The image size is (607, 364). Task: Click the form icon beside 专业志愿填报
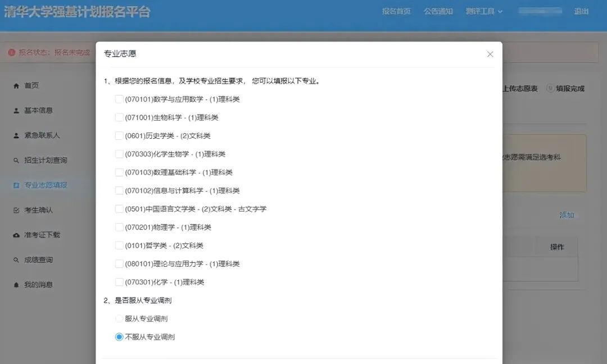pyautogui.click(x=16, y=185)
